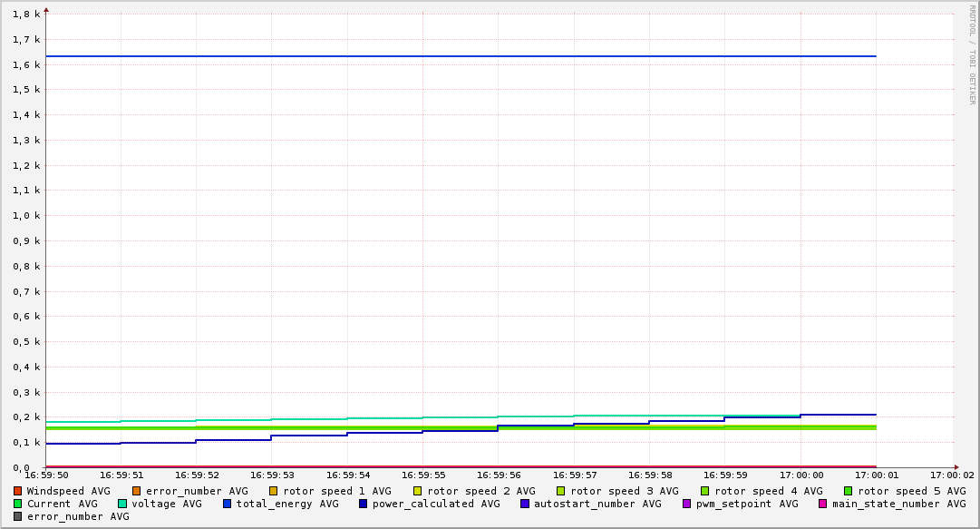
Task: Select the 16:59:50 time axis label
Action: tap(46, 475)
